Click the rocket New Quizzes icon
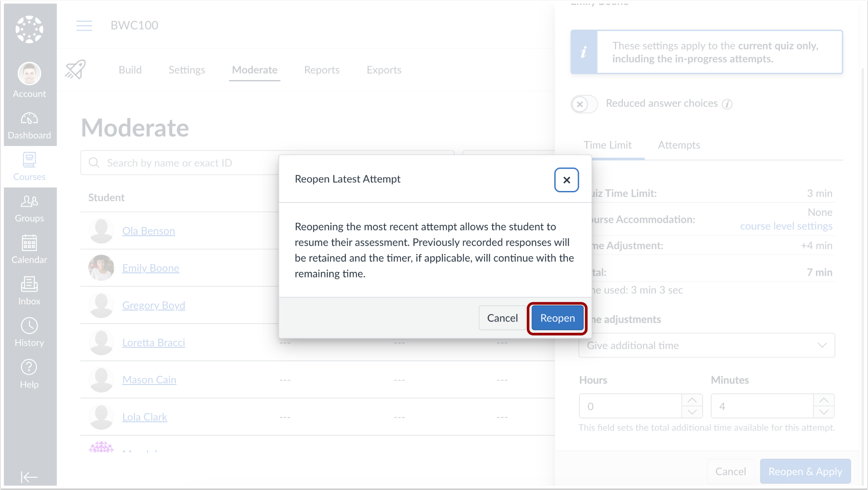The image size is (868, 490). click(75, 69)
